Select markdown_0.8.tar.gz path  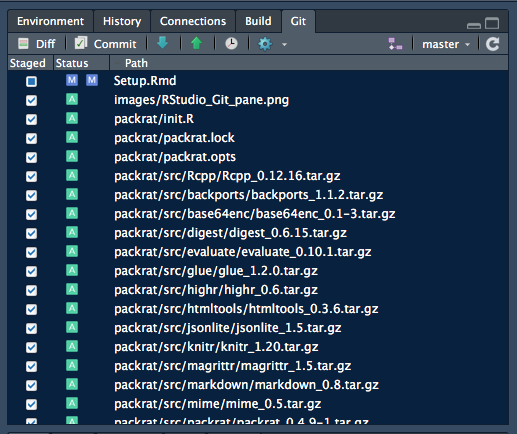tap(246, 385)
